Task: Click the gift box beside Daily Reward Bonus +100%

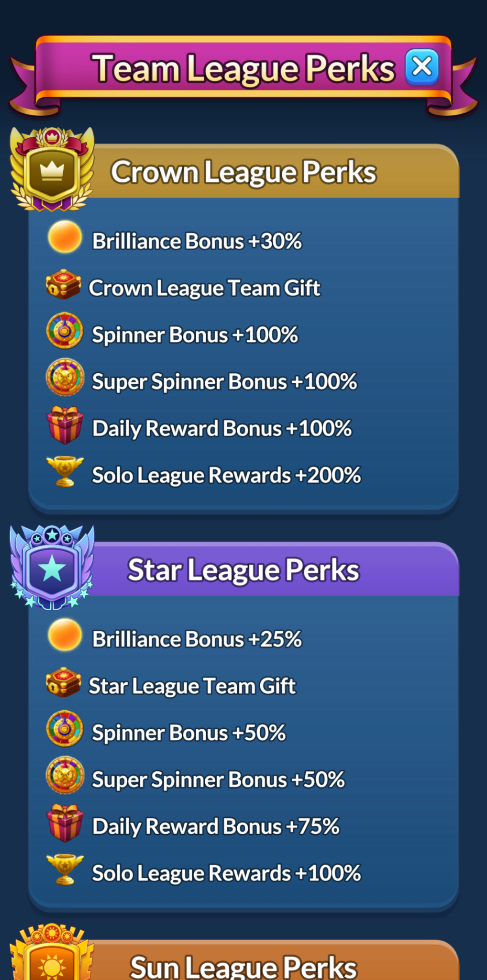Action: coord(65,425)
